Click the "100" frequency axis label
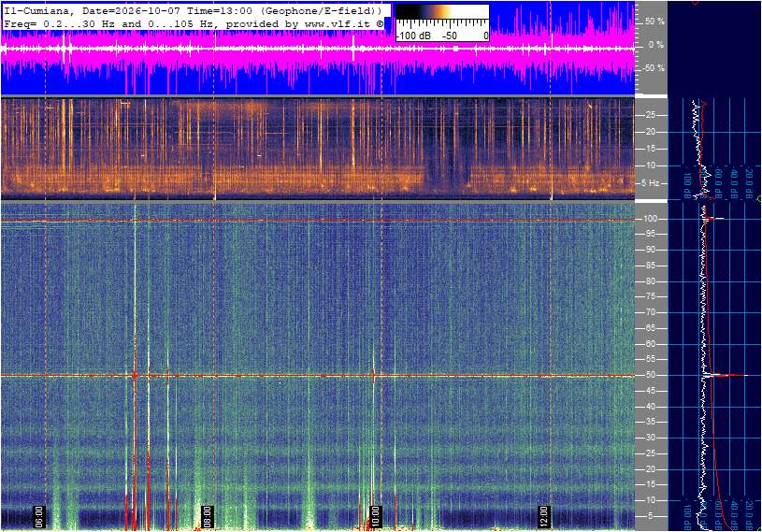 tap(650, 219)
